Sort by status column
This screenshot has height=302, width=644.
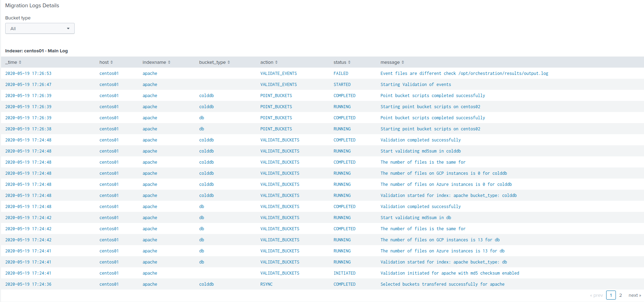(x=342, y=62)
